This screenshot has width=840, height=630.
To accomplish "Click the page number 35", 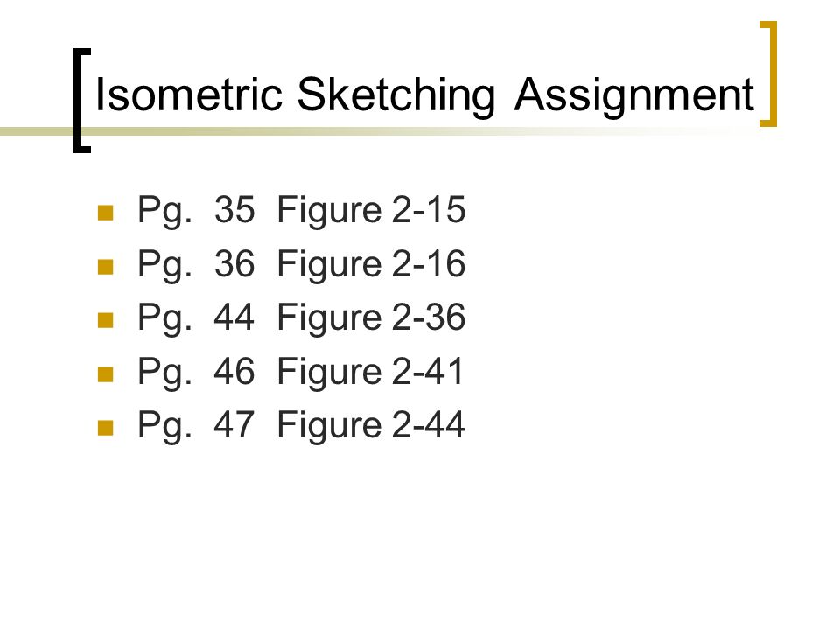I will 234,209.
